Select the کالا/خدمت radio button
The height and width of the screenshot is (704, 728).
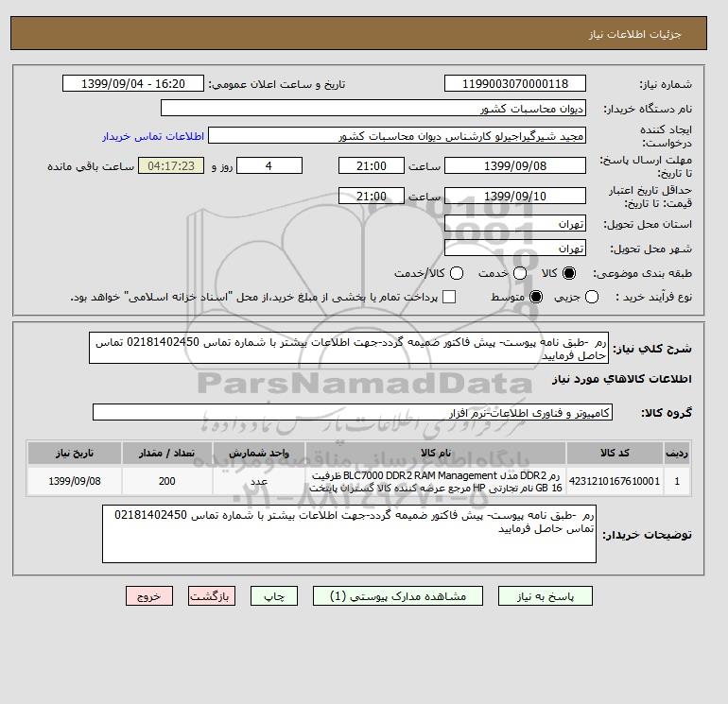point(457,273)
